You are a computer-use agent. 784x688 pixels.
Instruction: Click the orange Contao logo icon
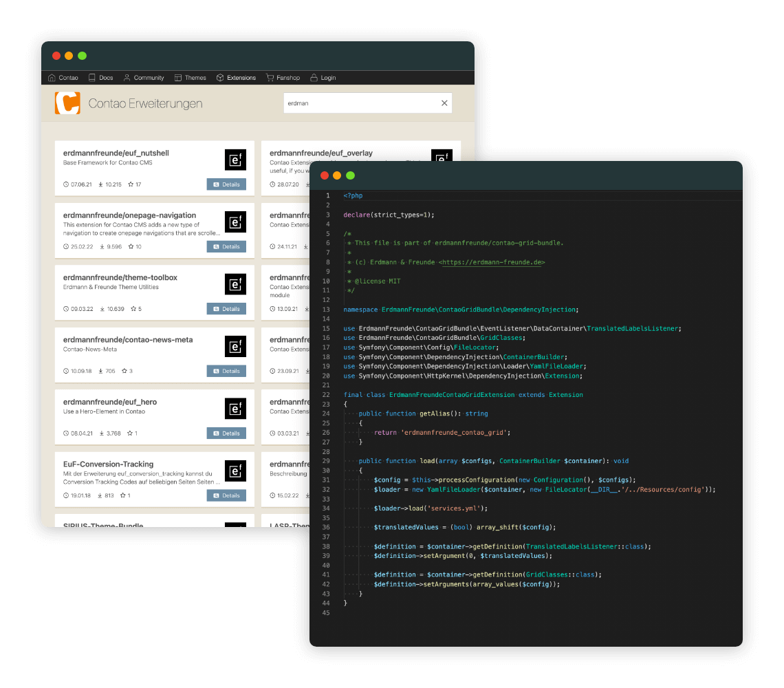click(x=67, y=103)
